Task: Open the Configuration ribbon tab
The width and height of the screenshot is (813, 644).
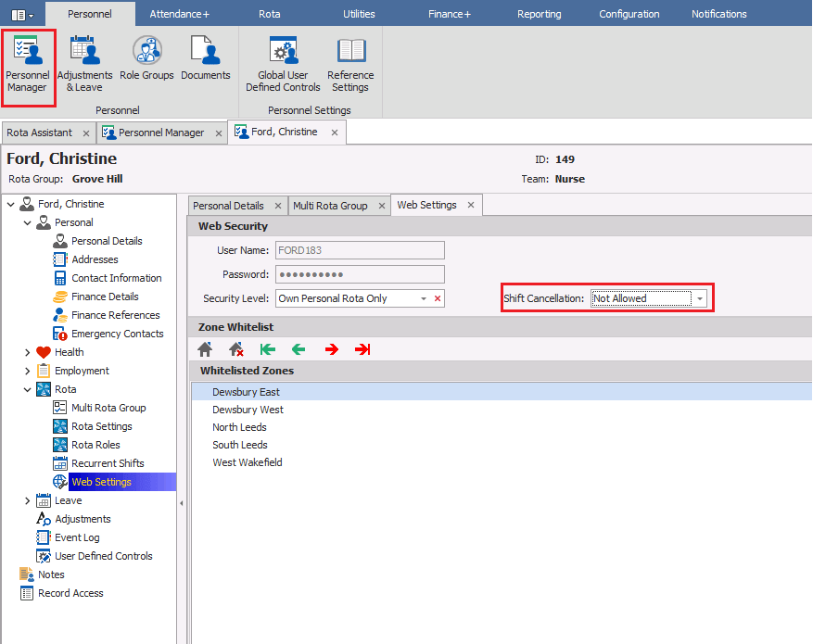Action: click(x=629, y=14)
